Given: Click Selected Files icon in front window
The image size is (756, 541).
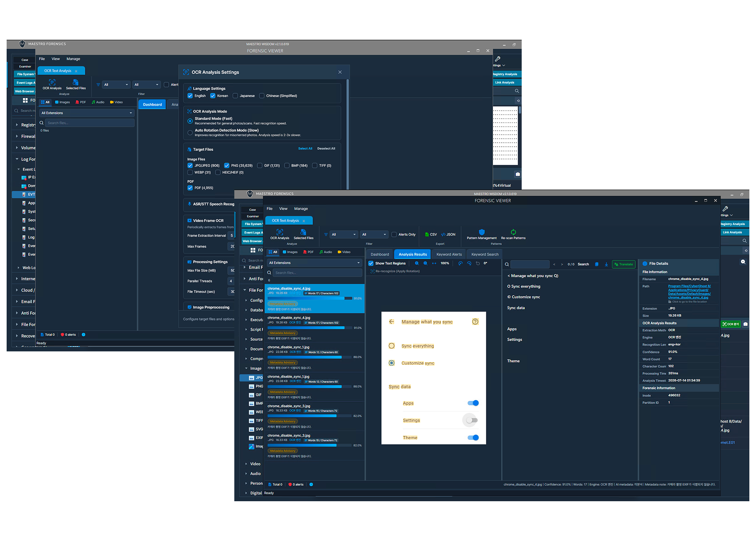Looking at the screenshot, I should tap(303, 232).
